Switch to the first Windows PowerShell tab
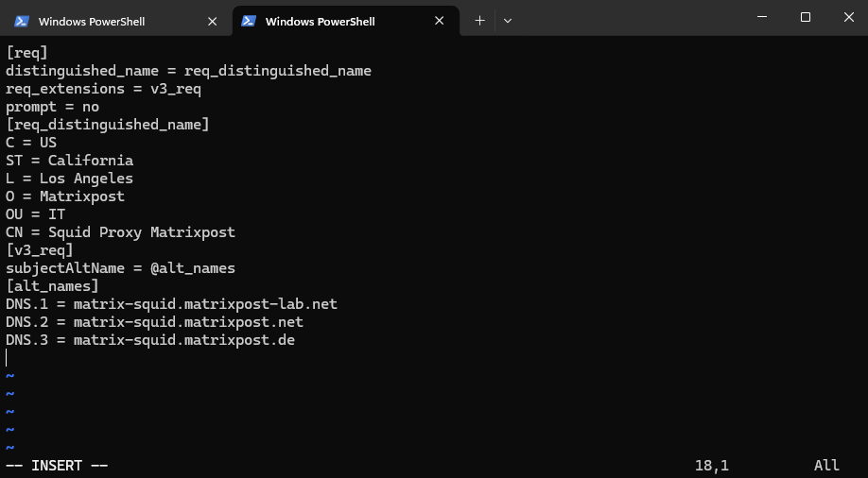The height and width of the screenshot is (478, 868). pos(113,21)
